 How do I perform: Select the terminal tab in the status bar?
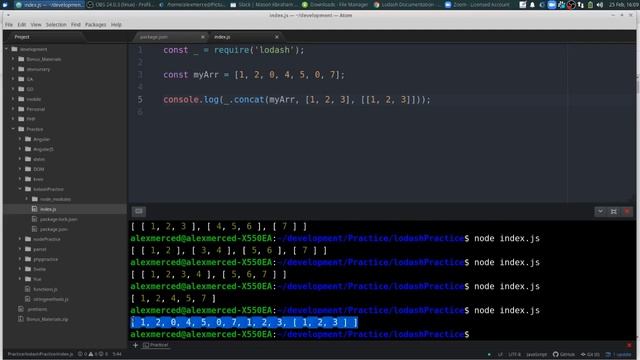(x=156, y=345)
